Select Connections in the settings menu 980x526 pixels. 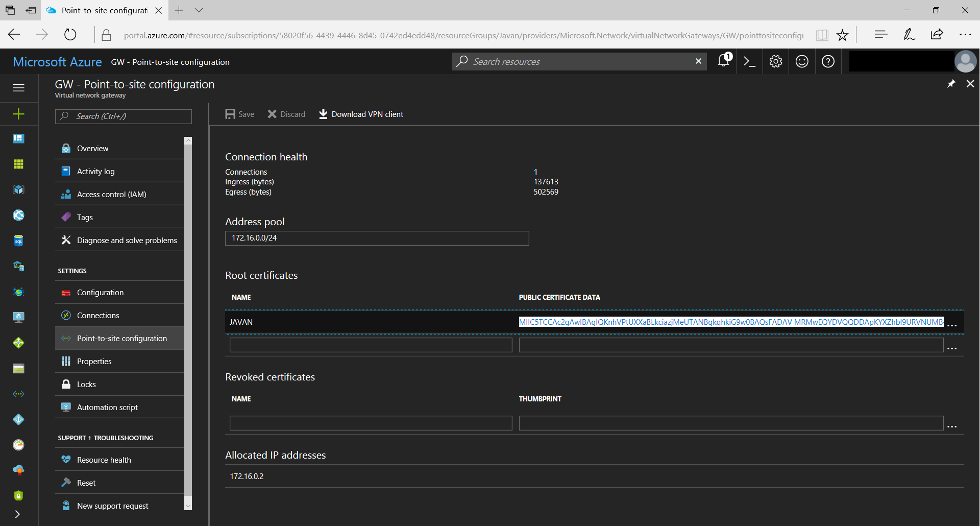(x=98, y=316)
